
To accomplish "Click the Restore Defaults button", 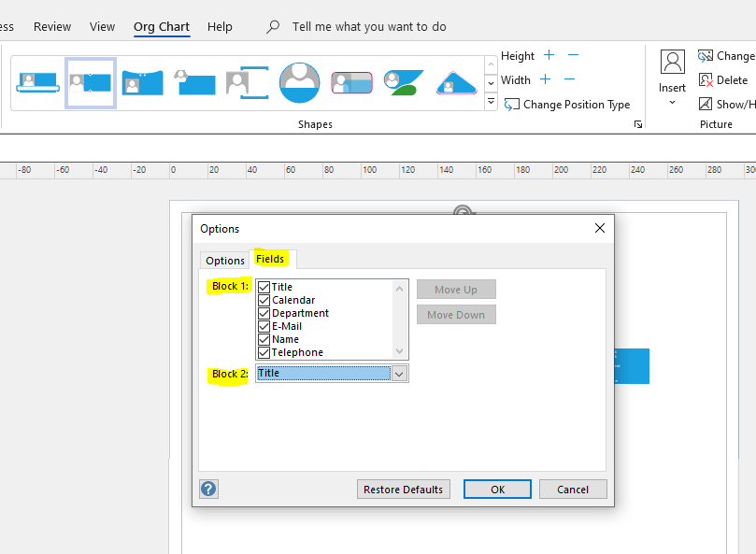I will [x=403, y=489].
